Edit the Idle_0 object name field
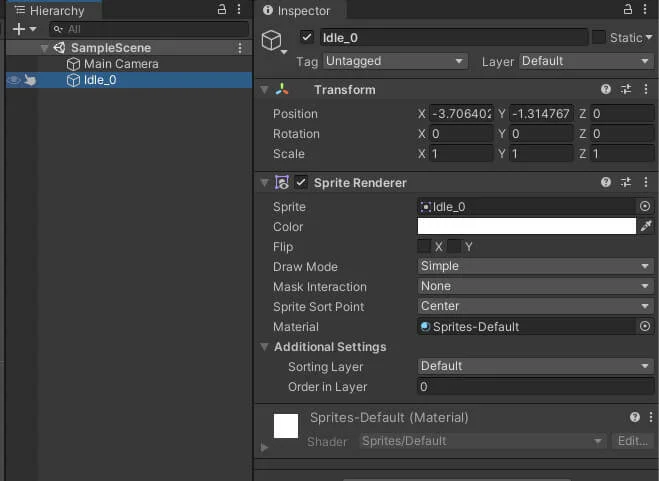 pos(453,38)
